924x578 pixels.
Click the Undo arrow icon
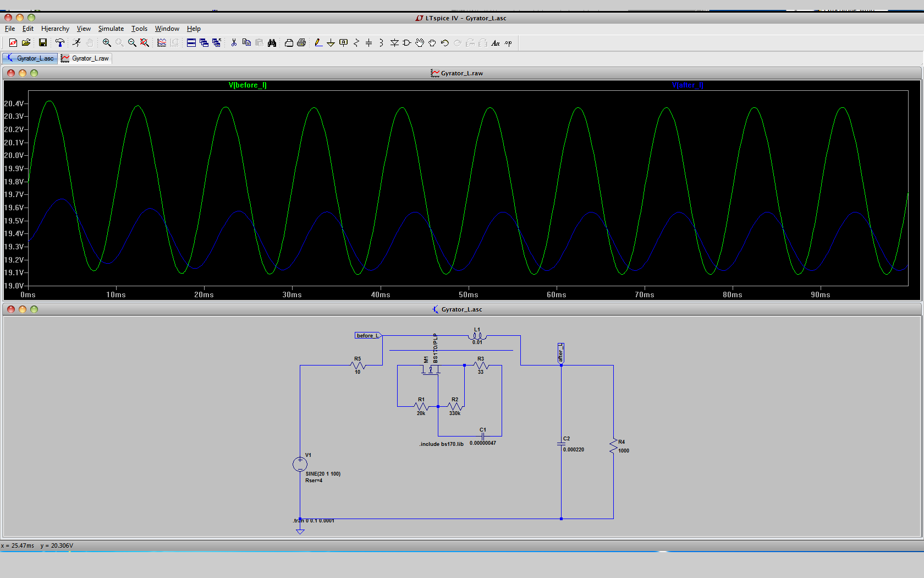click(x=445, y=43)
